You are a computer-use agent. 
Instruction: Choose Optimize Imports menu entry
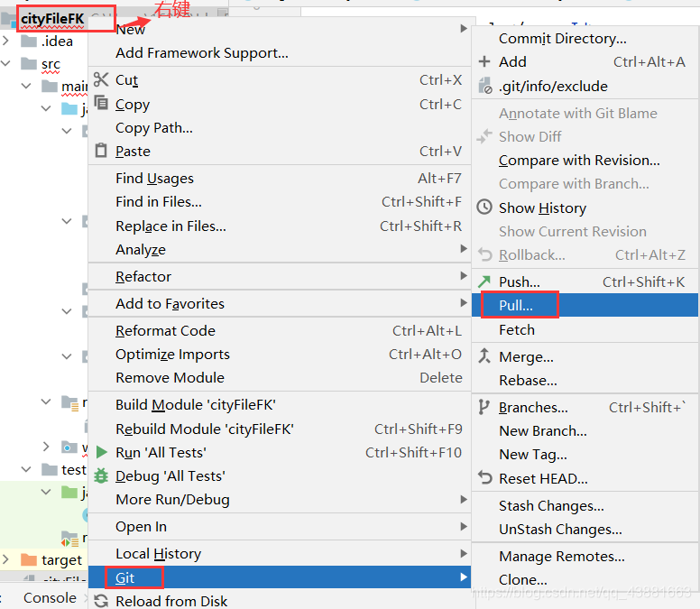(280, 355)
